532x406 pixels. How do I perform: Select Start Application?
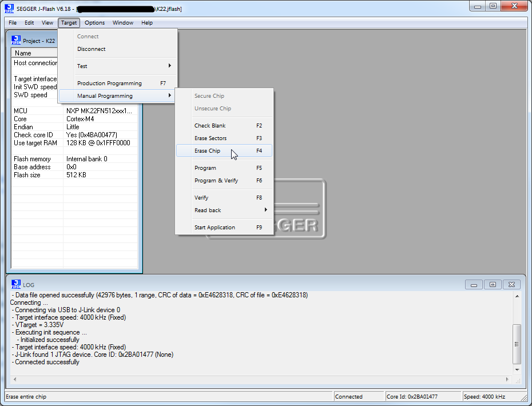224,227
